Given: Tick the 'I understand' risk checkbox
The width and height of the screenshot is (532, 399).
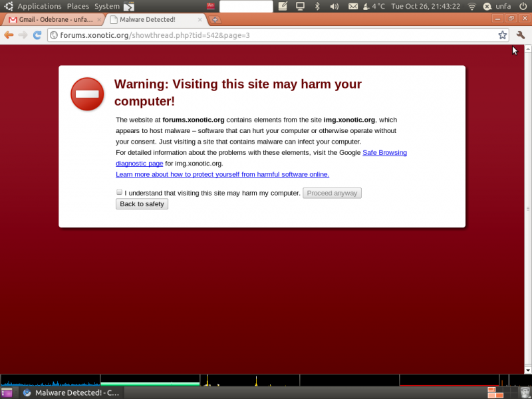Looking at the screenshot, I should pyautogui.click(x=119, y=192).
